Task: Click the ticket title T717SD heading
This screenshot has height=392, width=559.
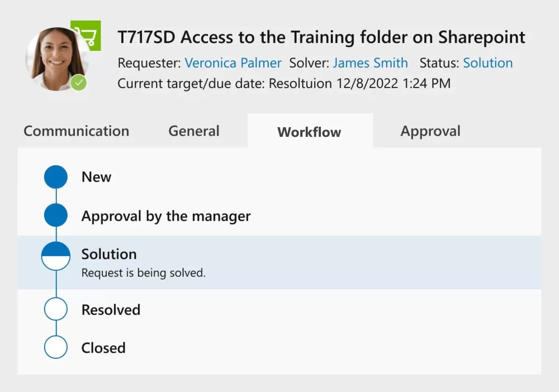Action: click(x=321, y=37)
